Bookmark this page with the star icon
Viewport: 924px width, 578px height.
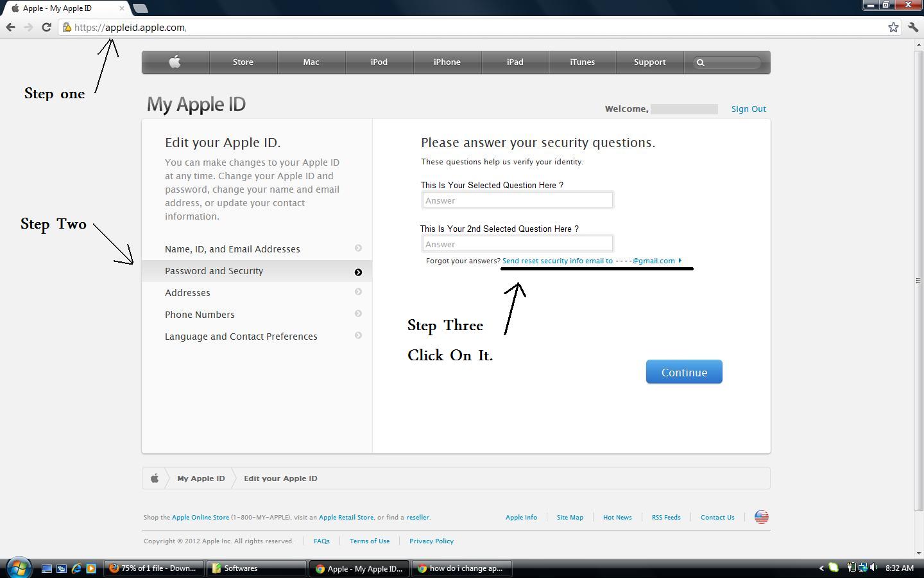(x=893, y=27)
